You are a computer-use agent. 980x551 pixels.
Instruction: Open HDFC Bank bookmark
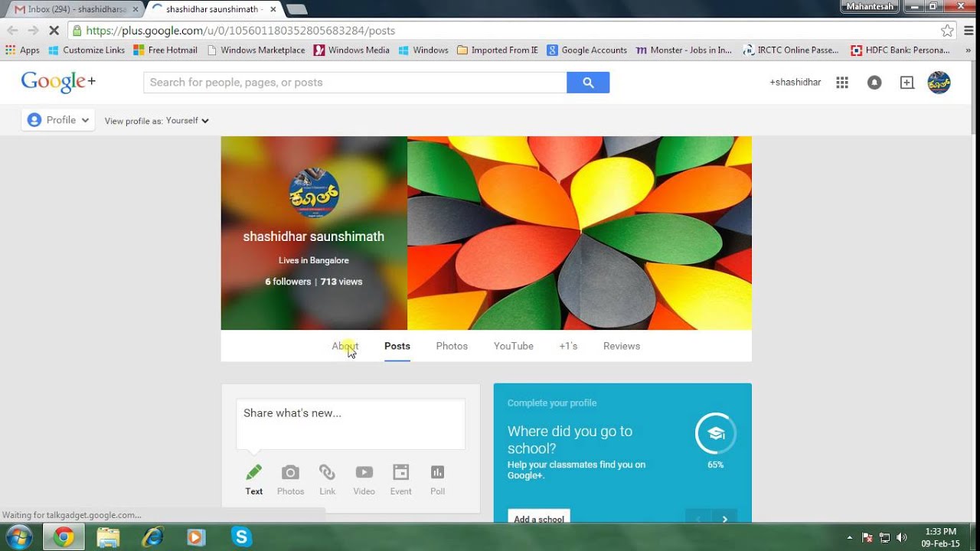click(x=901, y=50)
